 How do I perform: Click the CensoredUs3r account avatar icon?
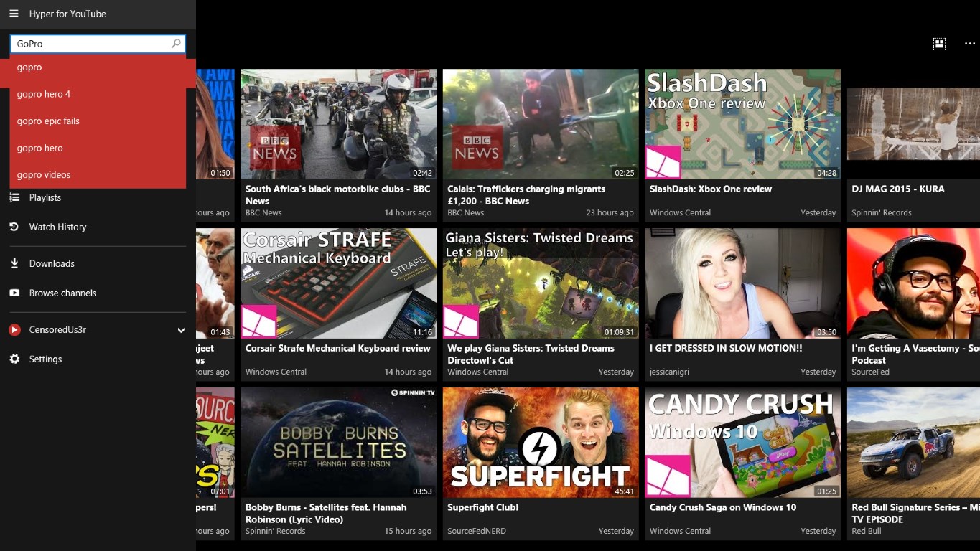(14, 330)
